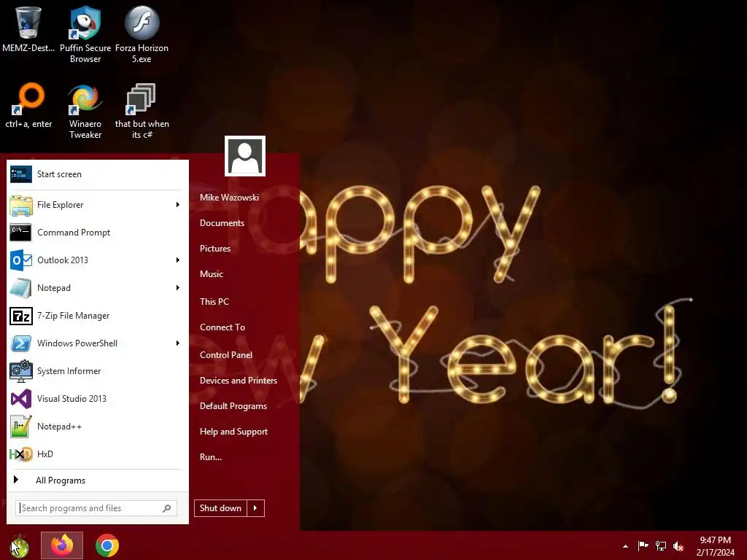Viewport: 747px width, 560px height.
Task: Click the search programs and files box
Action: click(x=96, y=508)
